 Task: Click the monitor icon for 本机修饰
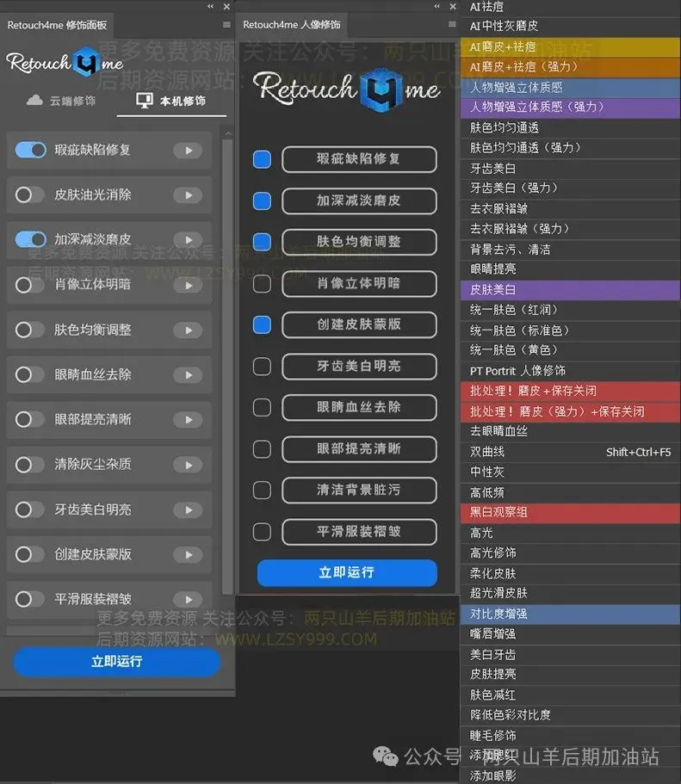[x=144, y=101]
